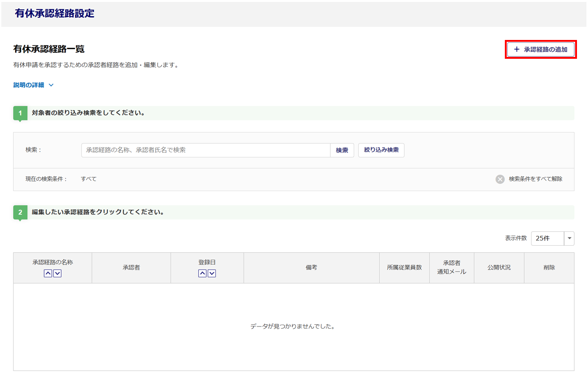
Task: Sort 承認経路の名称 descending with down arrow
Action: click(x=57, y=273)
